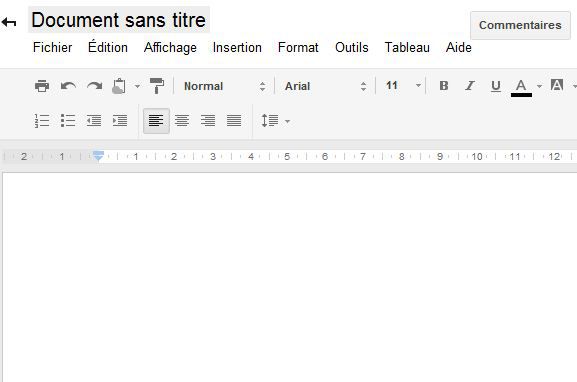Center align the text

point(182,121)
